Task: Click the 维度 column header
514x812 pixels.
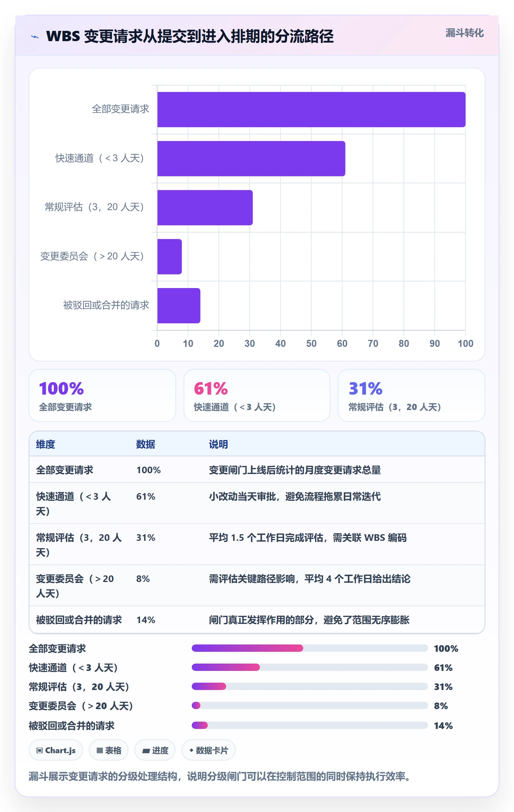Action: tap(46, 444)
